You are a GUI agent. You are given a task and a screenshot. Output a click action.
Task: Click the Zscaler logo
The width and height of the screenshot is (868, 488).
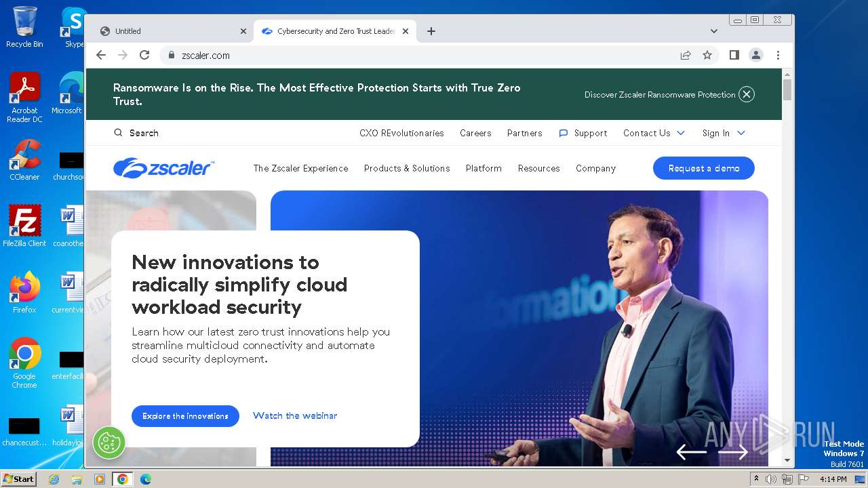pos(163,168)
